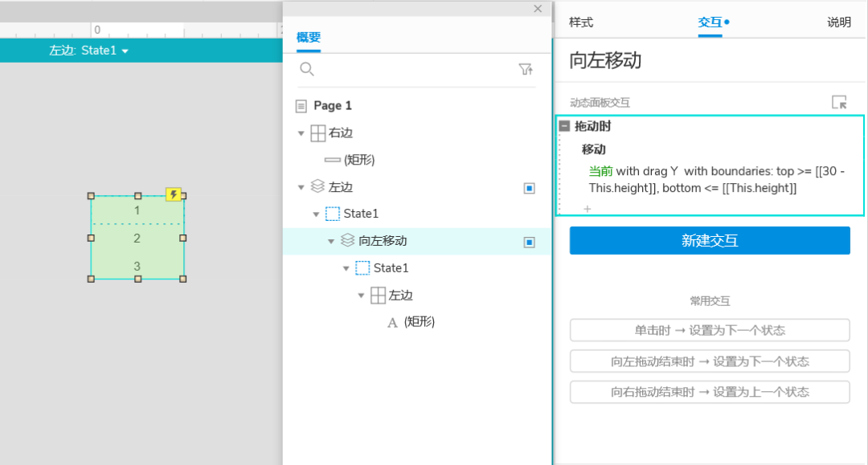Collapse the 向左移动 tree arrow
Image resolution: width=868 pixels, height=465 pixels.
(331, 241)
